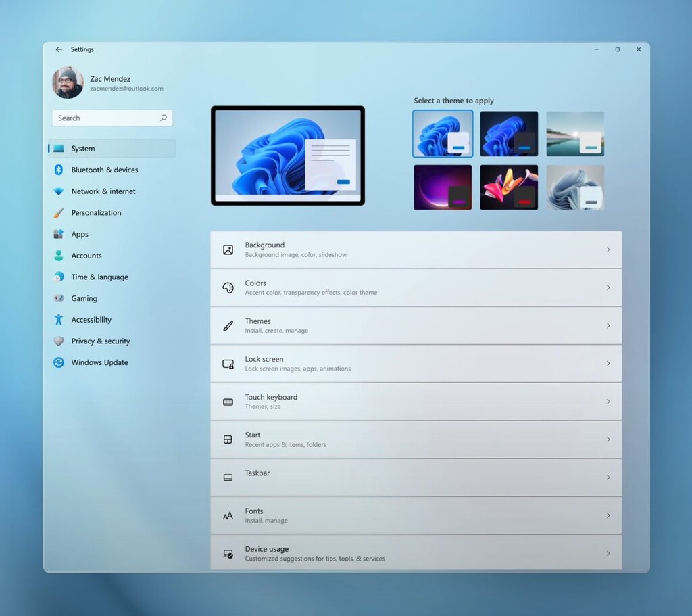Open the Time & language icon
This screenshot has width=692, height=616.
pyautogui.click(x=60, y=277)
